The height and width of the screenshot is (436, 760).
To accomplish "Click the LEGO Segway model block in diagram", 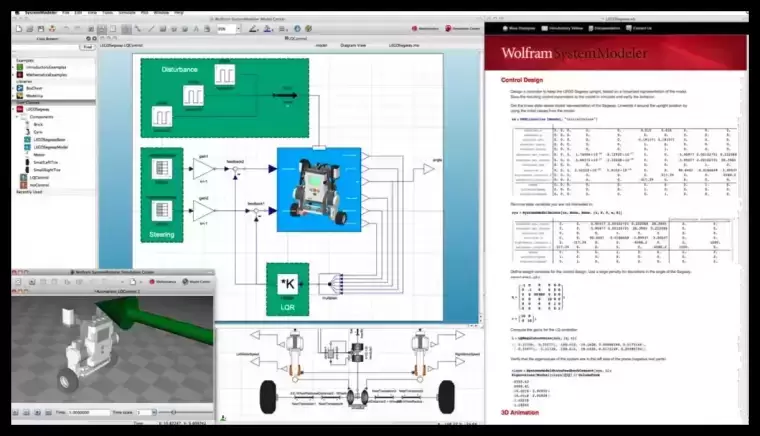I will 319,189.
